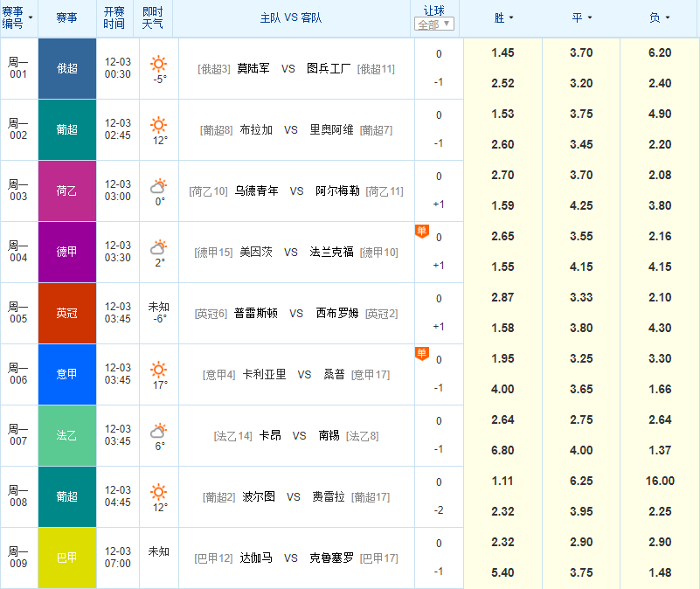
Task: Select the 葡超 tile for match 002
Action: (x=67, y=129)
